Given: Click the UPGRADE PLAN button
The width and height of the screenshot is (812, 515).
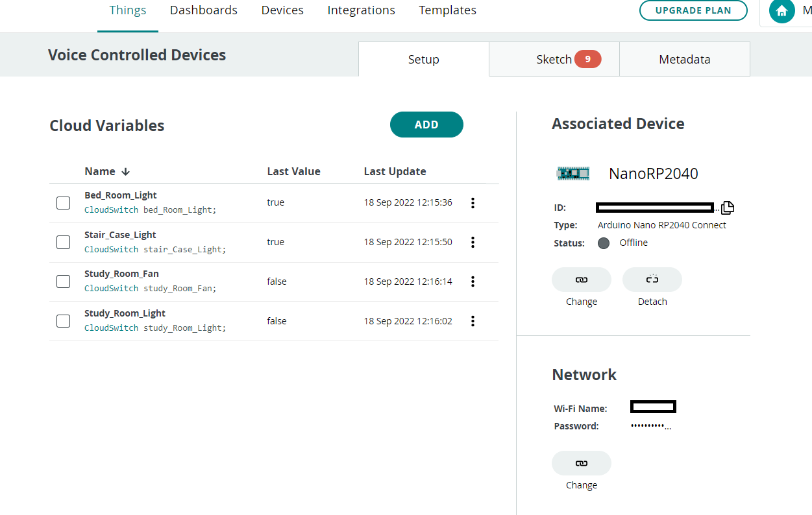Looking at the screenshot, I should click(x=693, y=10).
